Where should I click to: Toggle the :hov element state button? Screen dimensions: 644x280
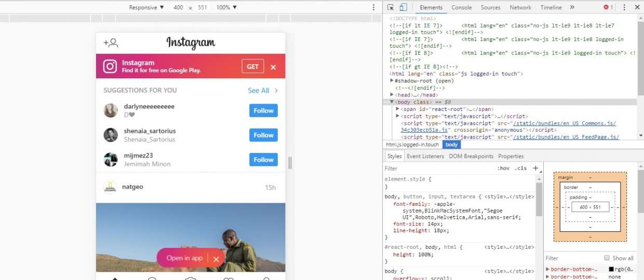tap(503, 169)
